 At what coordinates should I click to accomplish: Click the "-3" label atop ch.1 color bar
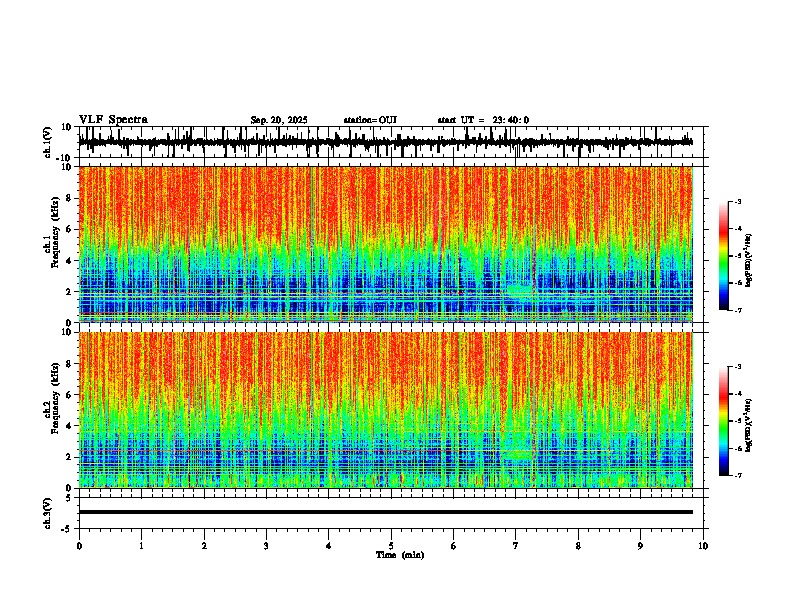737,201
